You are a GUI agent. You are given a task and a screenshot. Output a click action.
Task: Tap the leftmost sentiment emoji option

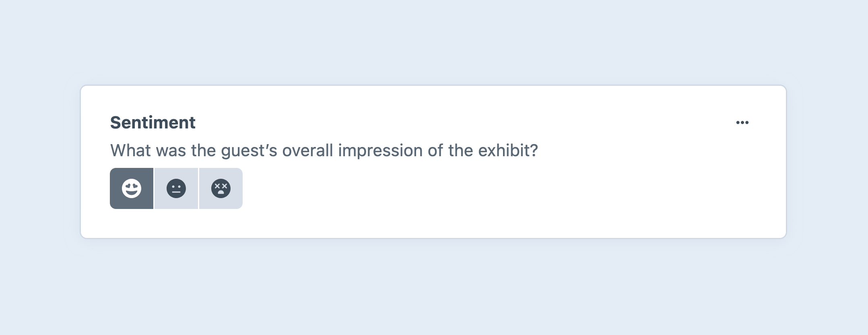tap(132, 188)
